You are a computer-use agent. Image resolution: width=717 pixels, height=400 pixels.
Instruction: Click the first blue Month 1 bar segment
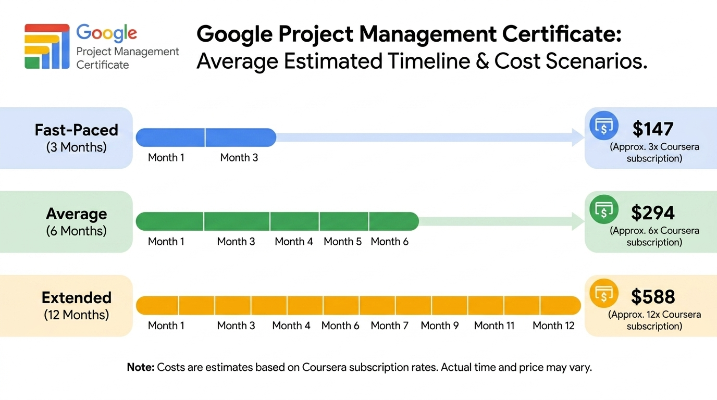click(x=170, y=138)
